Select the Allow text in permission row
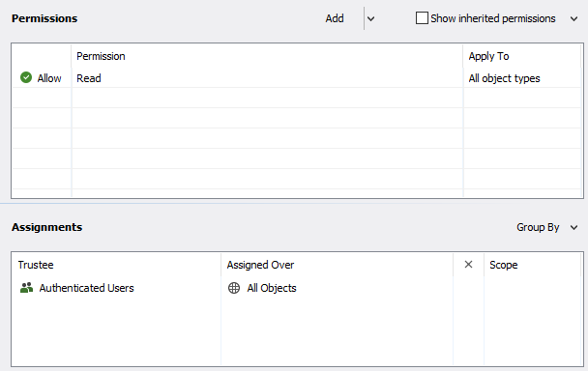Viewport: 588px width, 371px height. [49, 78]
